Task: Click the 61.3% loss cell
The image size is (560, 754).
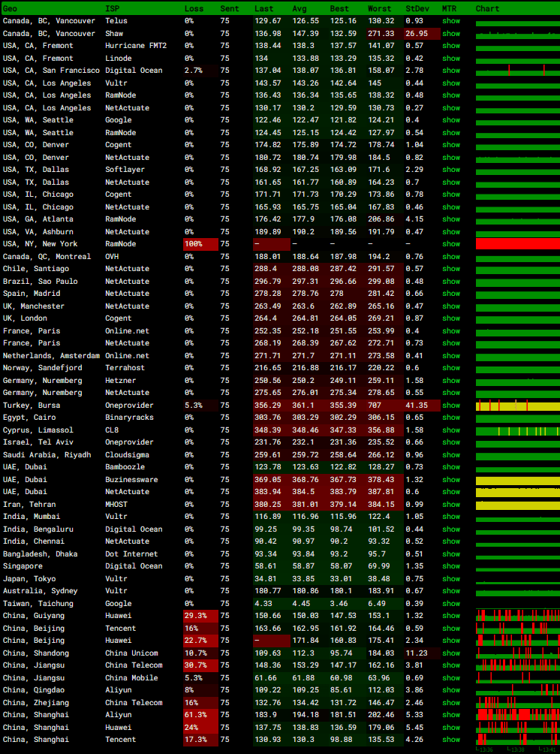Action: click(x=201, y=715)
